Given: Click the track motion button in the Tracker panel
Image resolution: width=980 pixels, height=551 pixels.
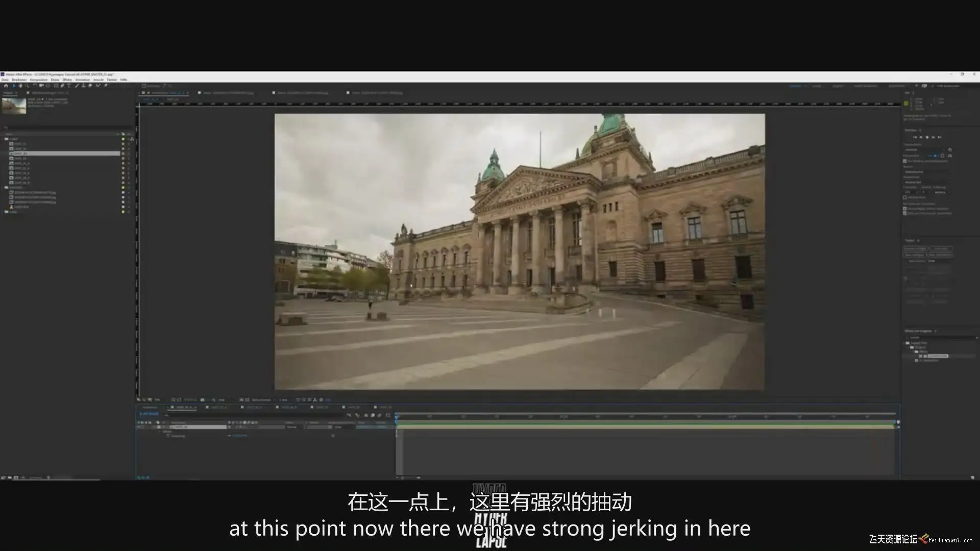Looking at the screenshot, I should [914, 255].
